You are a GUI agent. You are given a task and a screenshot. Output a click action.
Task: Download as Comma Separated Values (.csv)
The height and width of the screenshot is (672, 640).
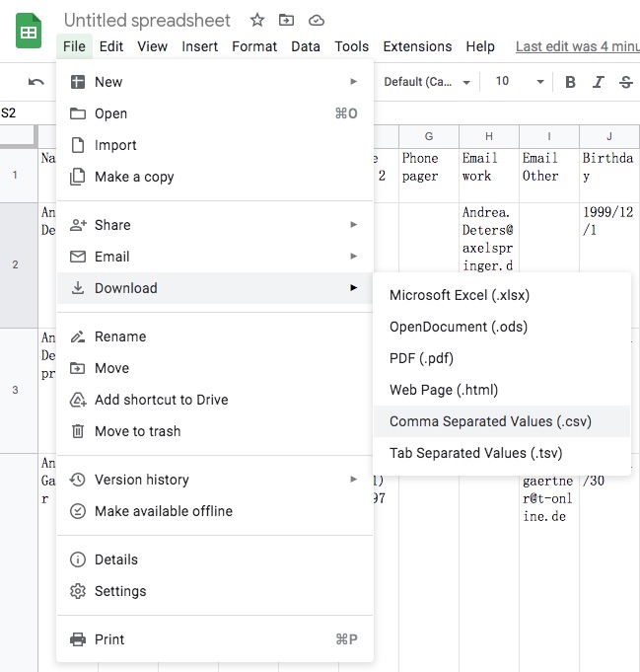click(x=490, y=421)
